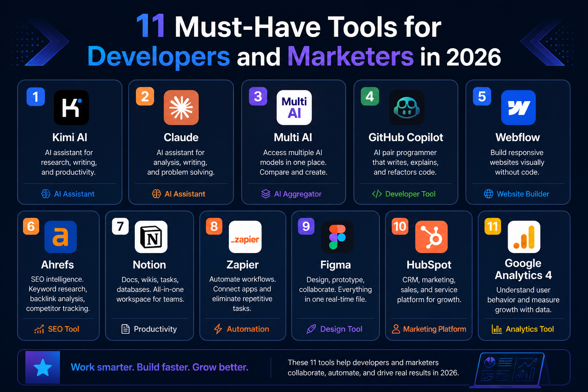Click the Claude starburst logo
The width and height of the screenshot is (588, 392).
click(181, 108)
